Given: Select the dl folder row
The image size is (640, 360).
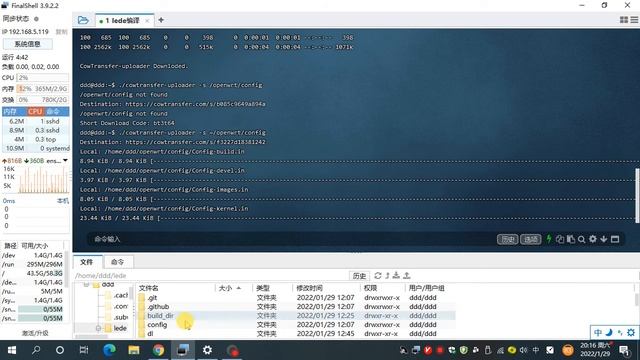Looking at the screenshot, I should tap(296, 333).
